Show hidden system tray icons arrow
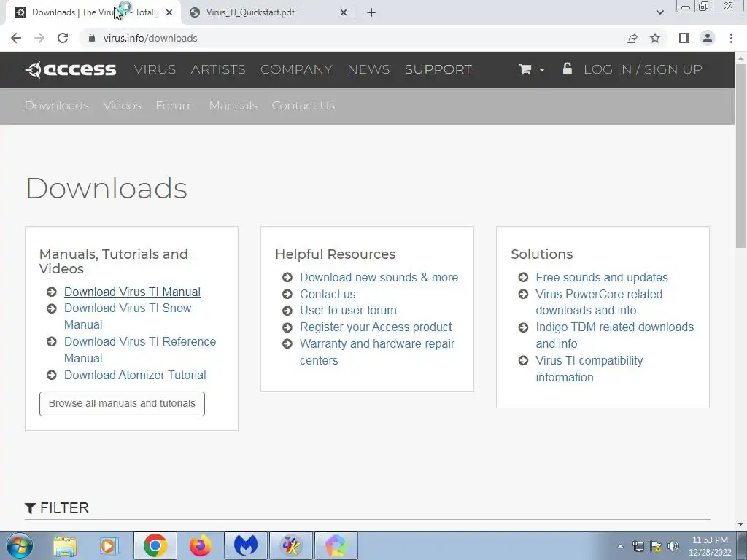Image resolution: width=747 pixels, height=560 pixels. [x=620, y=546]
